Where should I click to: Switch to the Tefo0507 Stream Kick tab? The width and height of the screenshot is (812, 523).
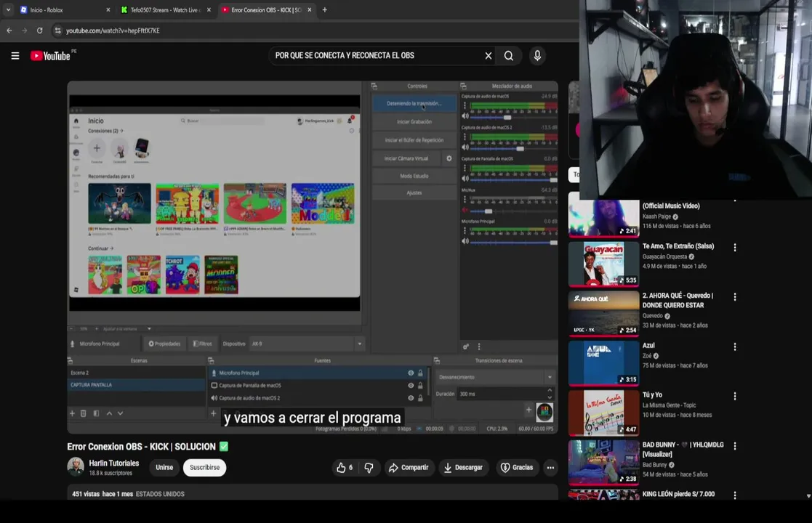[166, 10]
